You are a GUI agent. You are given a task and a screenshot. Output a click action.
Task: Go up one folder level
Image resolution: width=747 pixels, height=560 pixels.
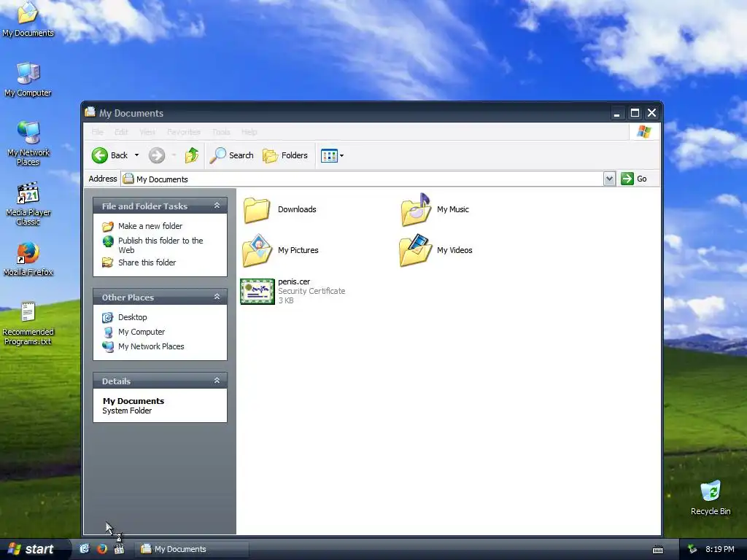[x=192, y=155]
